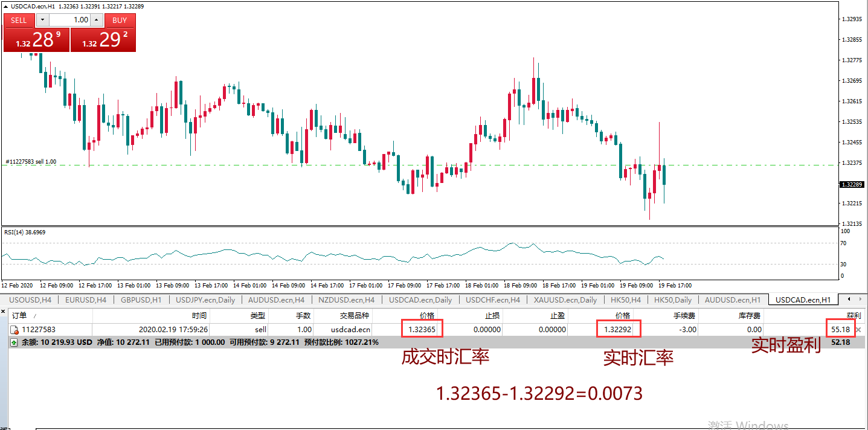This screenshot has height=430, width=868.
Task: Open the AUDUSD.ecn,H1 chart tab
Action: (733, 300)
